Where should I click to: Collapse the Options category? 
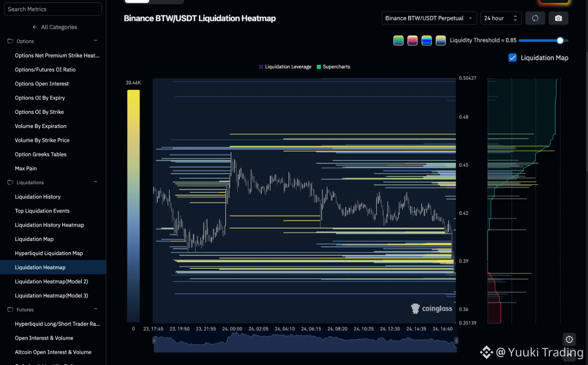pos(96,41)
